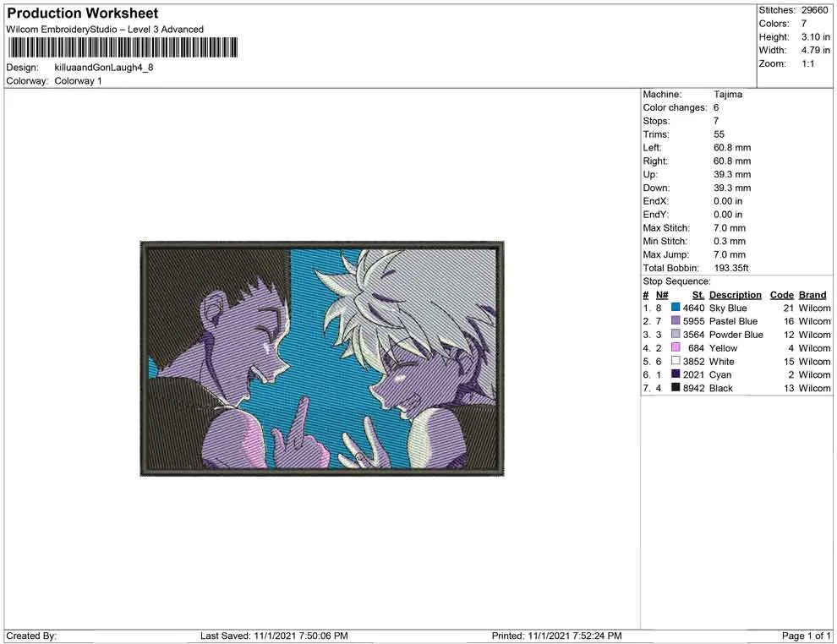Click the embroidery design preview image
This screenshot has width=837, height=644.
[x=322, y=358]
